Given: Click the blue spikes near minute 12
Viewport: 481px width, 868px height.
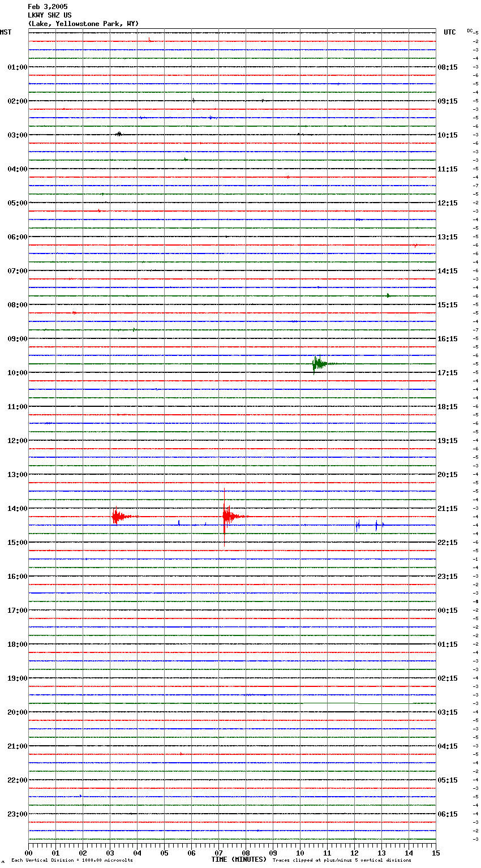Looking at the screenshot, I should coord(358,525).
